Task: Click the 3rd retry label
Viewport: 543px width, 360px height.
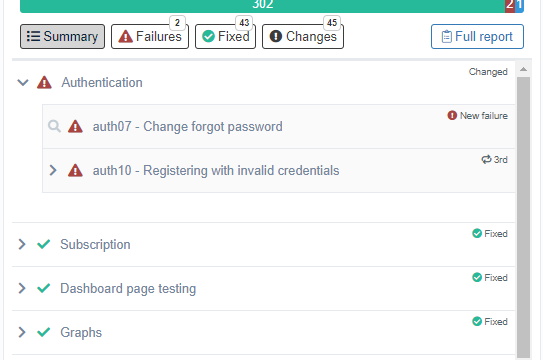Action: (x=500, y=159)
